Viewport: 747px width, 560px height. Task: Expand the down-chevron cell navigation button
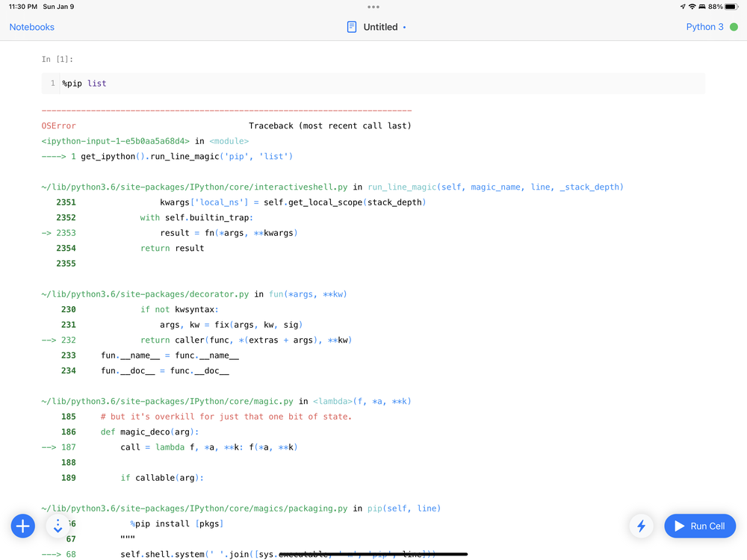[58, 526]
